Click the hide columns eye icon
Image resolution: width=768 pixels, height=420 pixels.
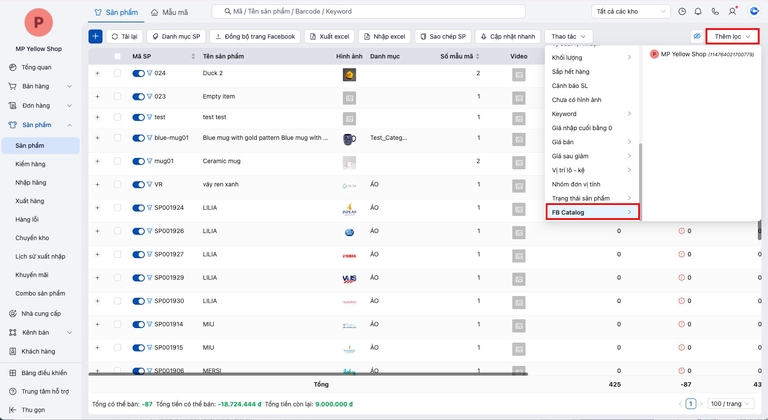pyautogui.click(x=697, y=36)
